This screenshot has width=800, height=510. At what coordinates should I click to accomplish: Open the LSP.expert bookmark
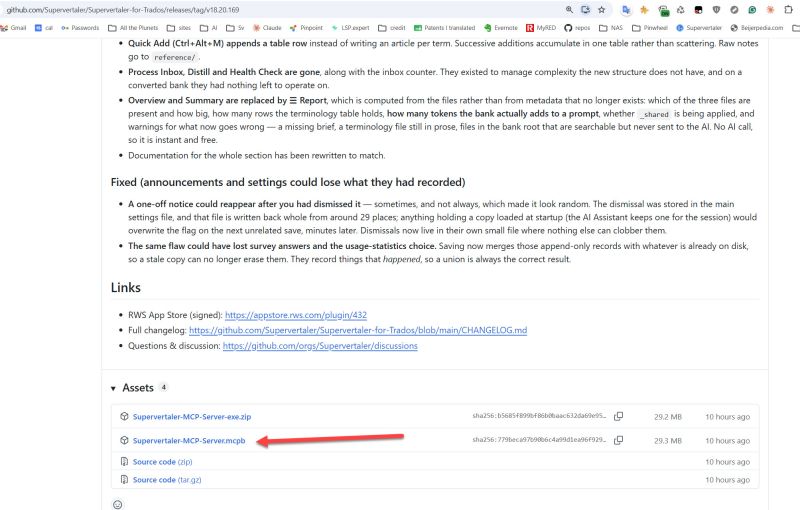(351, 28)
